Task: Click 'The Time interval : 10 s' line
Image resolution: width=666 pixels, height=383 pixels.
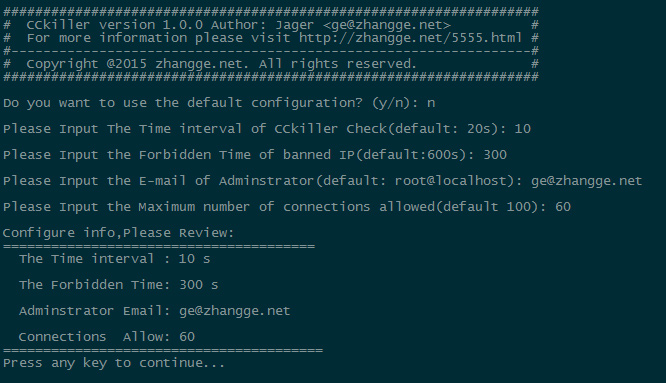Action: [115, 259]
